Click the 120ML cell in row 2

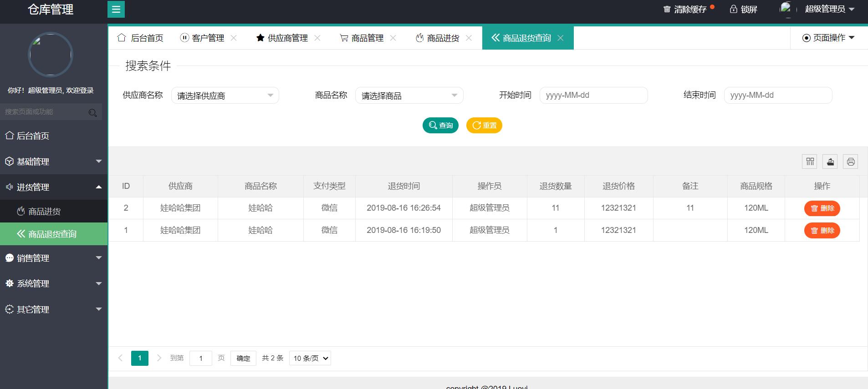tap(756, 230)
